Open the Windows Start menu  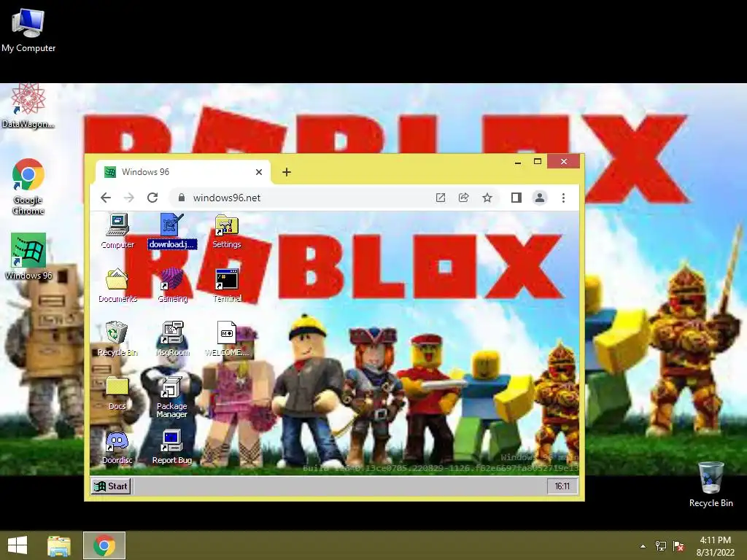18,545
